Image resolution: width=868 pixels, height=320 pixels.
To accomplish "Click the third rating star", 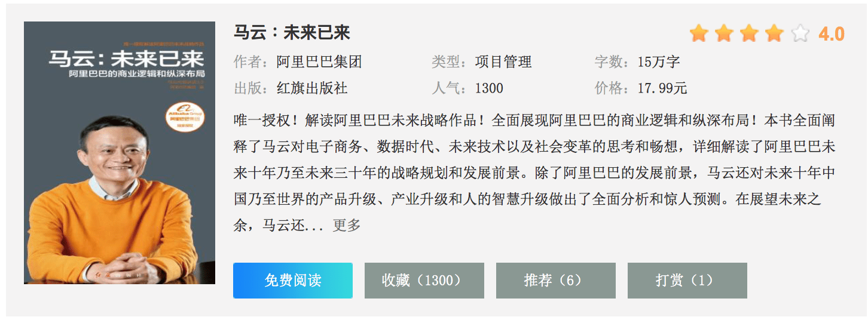I will pyautogui.click(x=749, y=33).
